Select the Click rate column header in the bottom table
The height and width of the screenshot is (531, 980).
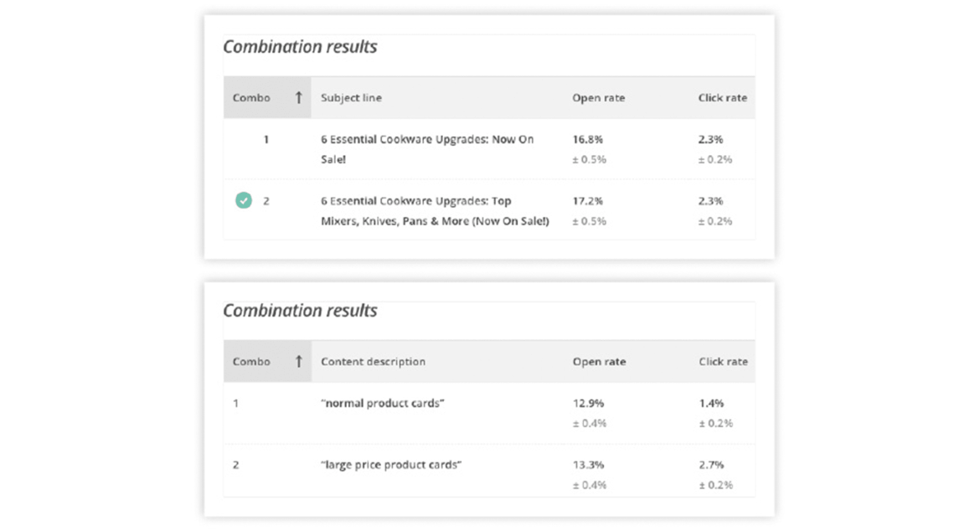coord(722,361)
